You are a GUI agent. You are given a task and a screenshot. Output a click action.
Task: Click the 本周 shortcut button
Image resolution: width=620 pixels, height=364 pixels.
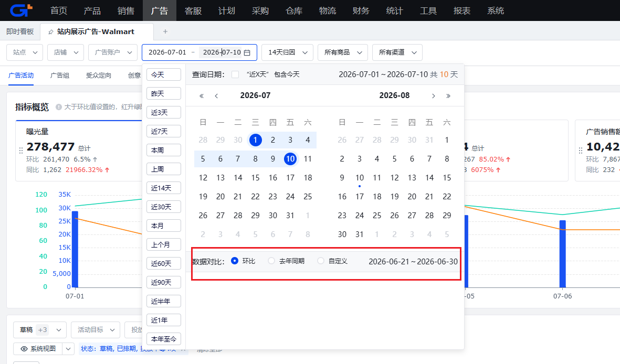click(164, 150)
